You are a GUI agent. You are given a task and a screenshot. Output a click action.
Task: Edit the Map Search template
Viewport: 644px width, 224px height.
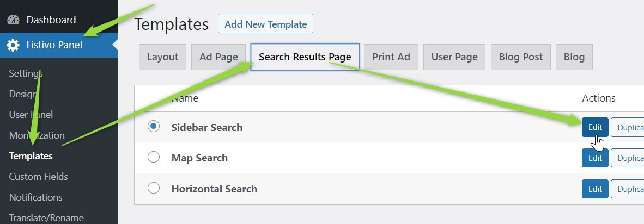click(x=595, y=158)
